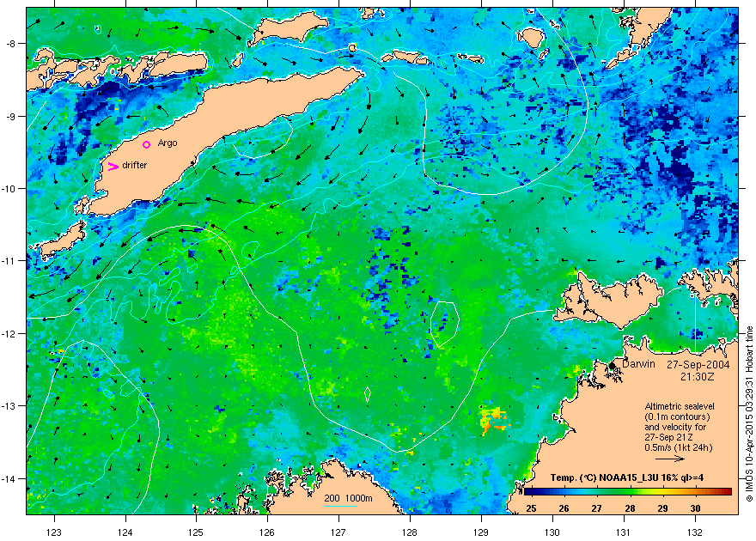The width and height of the screenshot is (756, 541).
Task: Click the magenta Argo float circle marker
Action: (147, 144)
